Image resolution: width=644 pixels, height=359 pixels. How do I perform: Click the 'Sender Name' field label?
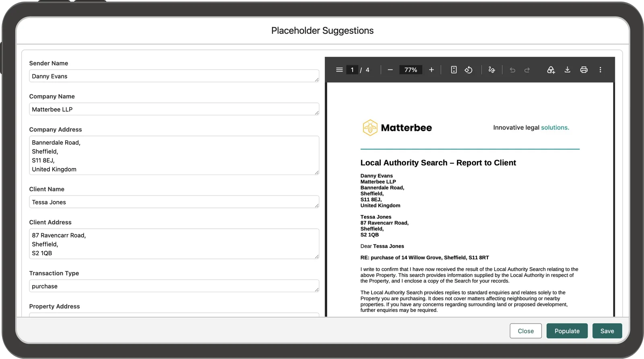click(49, 63)
